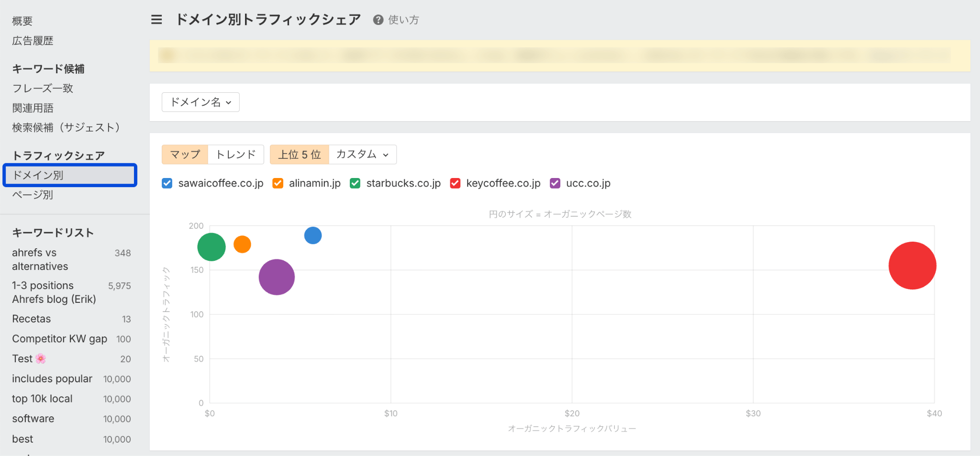Select the 上位 5 位 button
980x456 pixels.
tap(300, 155)
